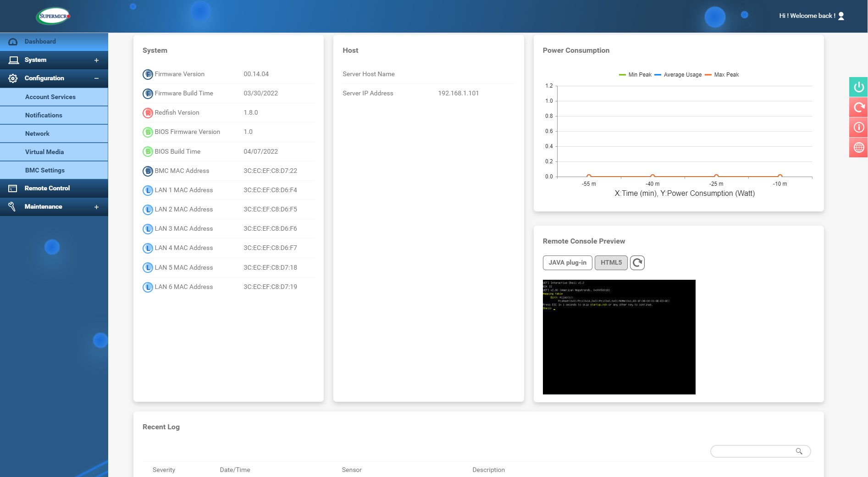
Task: Go to Virtual Media settings
Action: coord(44,152)
